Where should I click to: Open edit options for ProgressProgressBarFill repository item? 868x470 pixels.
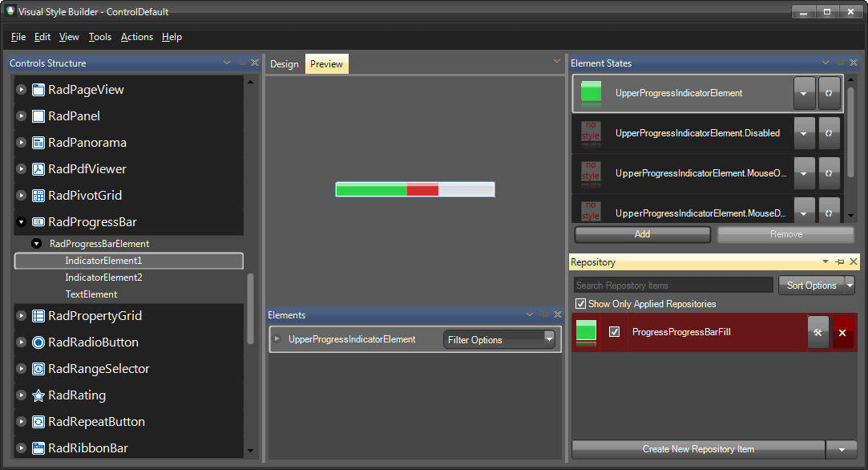coord(818,332)
